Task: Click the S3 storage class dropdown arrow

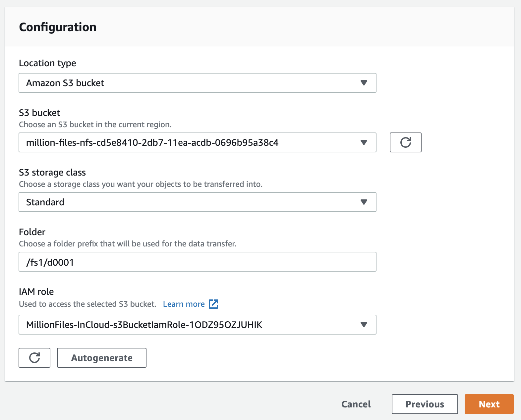Action: point(364,202)
